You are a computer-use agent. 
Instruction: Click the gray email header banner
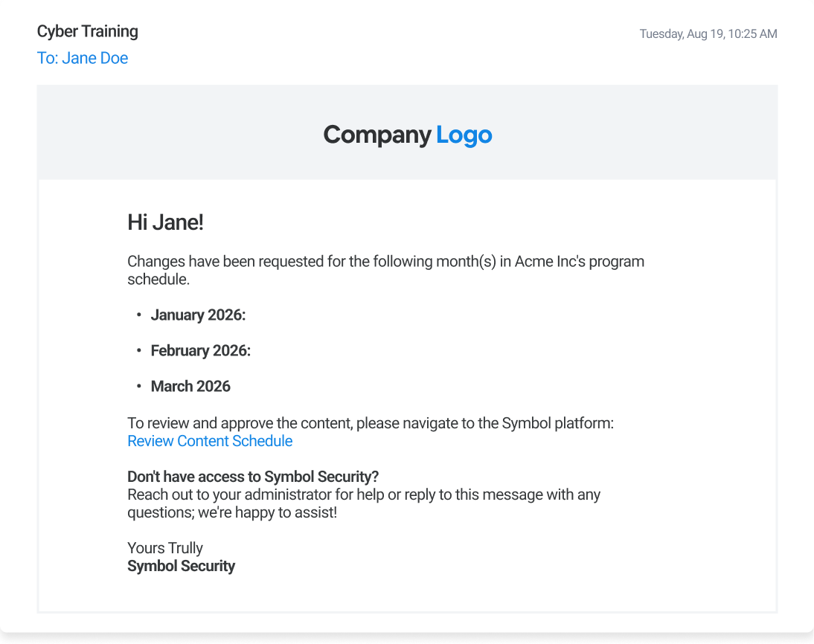(408, 132)
